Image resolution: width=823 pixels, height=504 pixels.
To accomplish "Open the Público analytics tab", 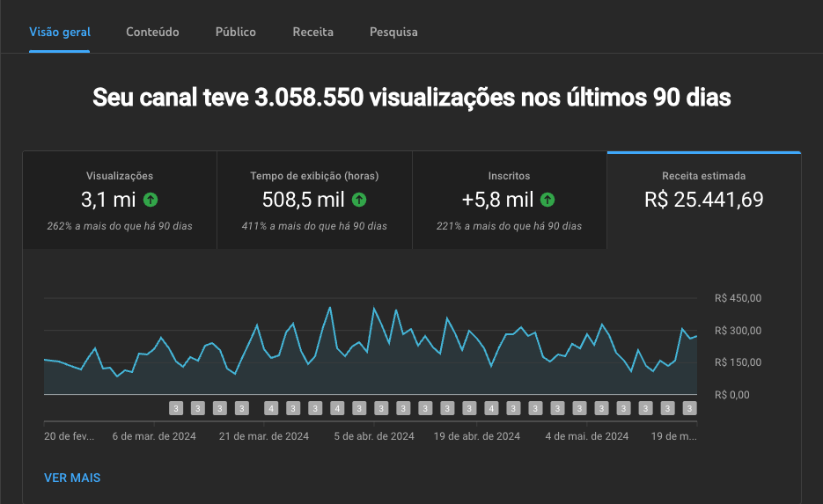I will click(x=236, y=32).
